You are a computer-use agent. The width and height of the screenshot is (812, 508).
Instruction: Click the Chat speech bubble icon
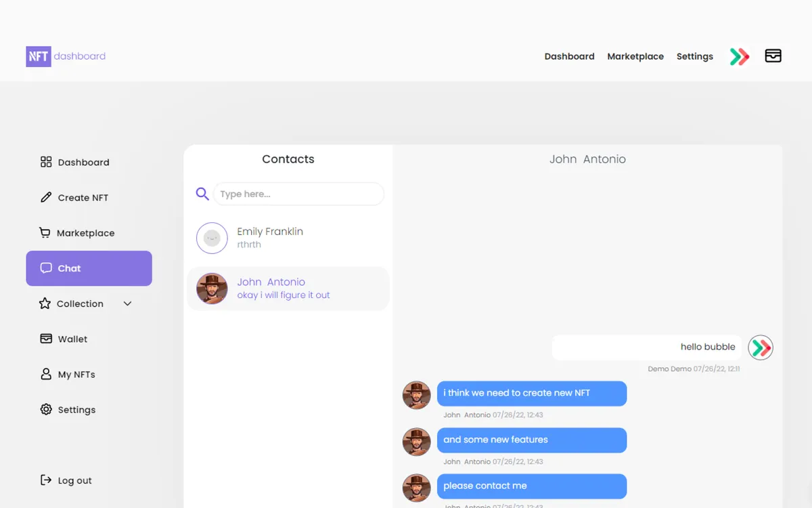pos(46,268)
